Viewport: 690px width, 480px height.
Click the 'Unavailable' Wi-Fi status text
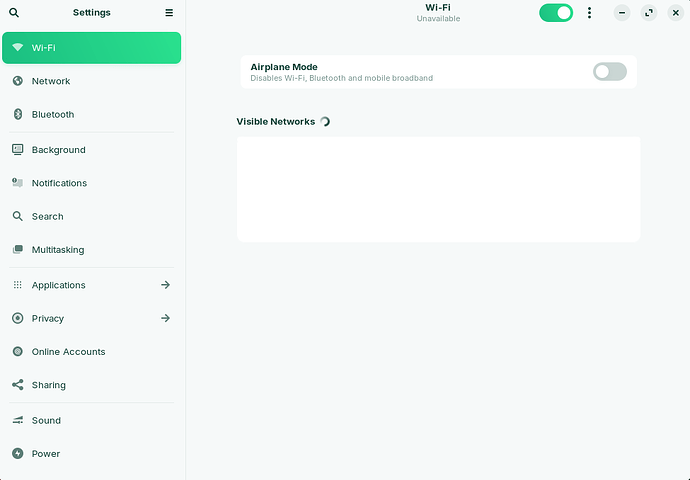coord(438,18)
